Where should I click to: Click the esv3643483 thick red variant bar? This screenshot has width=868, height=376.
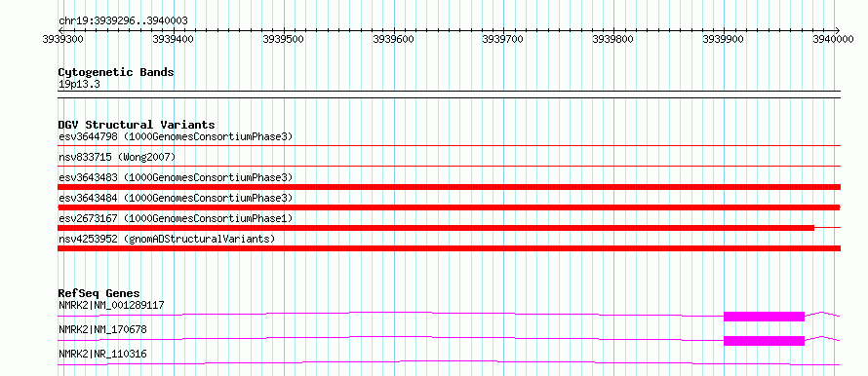point(449,187)
